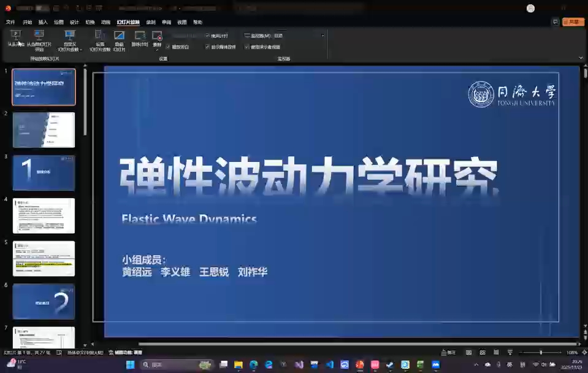
Task: Click zoom percentage 108%
Action: point(572,353)
